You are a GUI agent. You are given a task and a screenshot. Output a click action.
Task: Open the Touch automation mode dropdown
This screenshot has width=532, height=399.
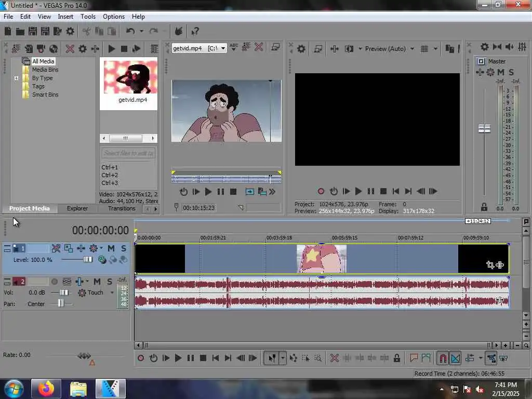point(112,292)
